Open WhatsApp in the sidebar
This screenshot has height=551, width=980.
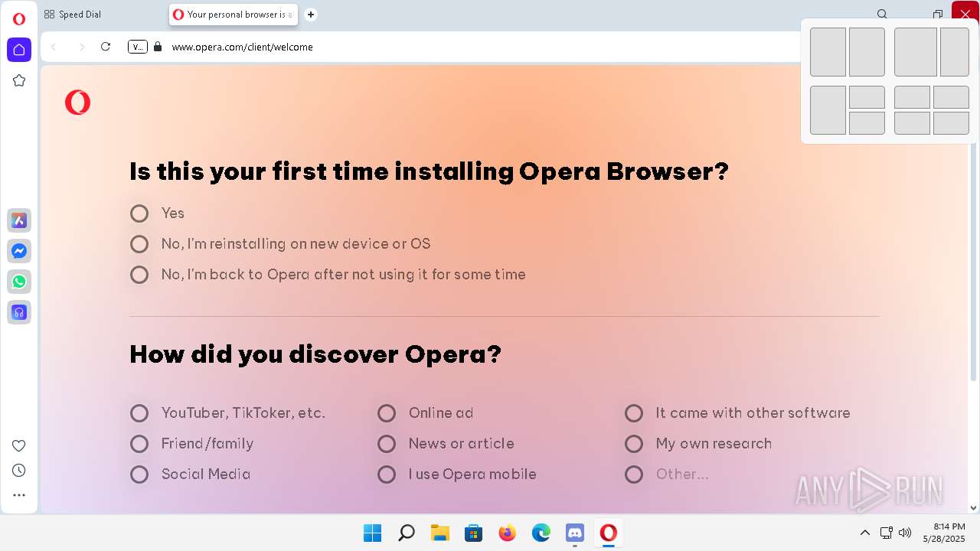coord(19,282)
